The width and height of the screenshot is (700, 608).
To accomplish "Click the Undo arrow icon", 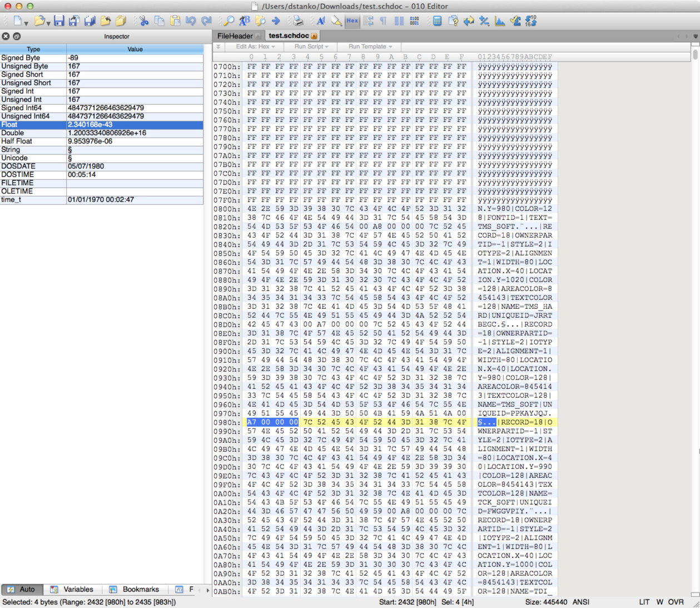I will [191, 21].
